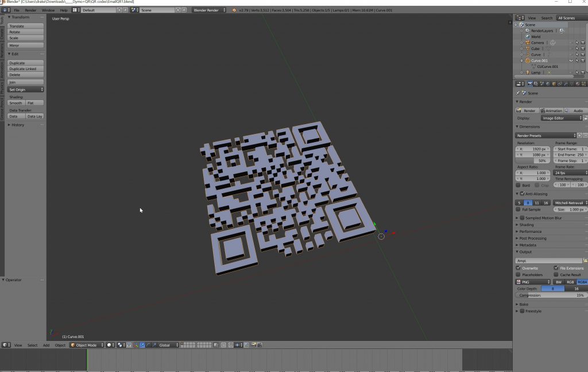The height and width of the screenshot is (372, 588).
Task: Click the Camera object icon in outliner
Action: (x=527, y=43)
